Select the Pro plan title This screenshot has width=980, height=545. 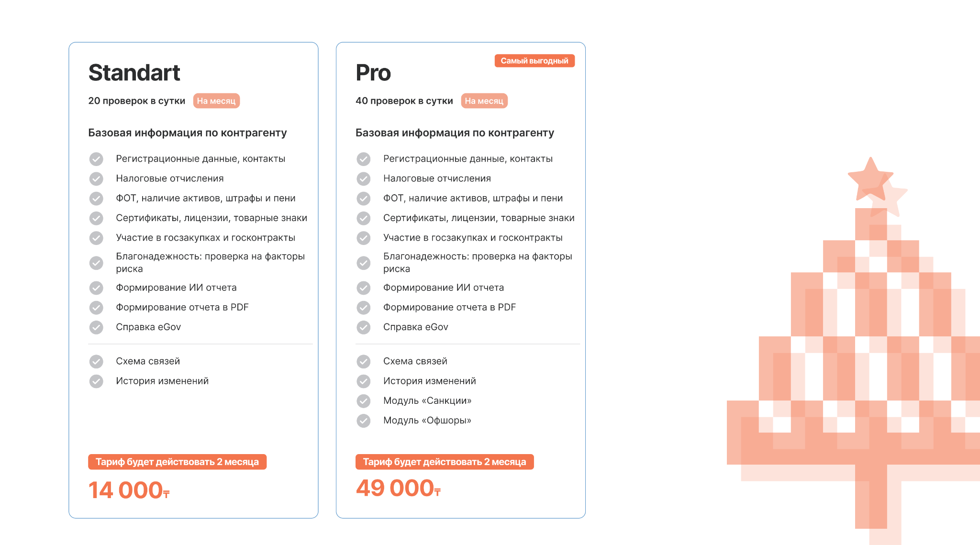pos(373,73)
